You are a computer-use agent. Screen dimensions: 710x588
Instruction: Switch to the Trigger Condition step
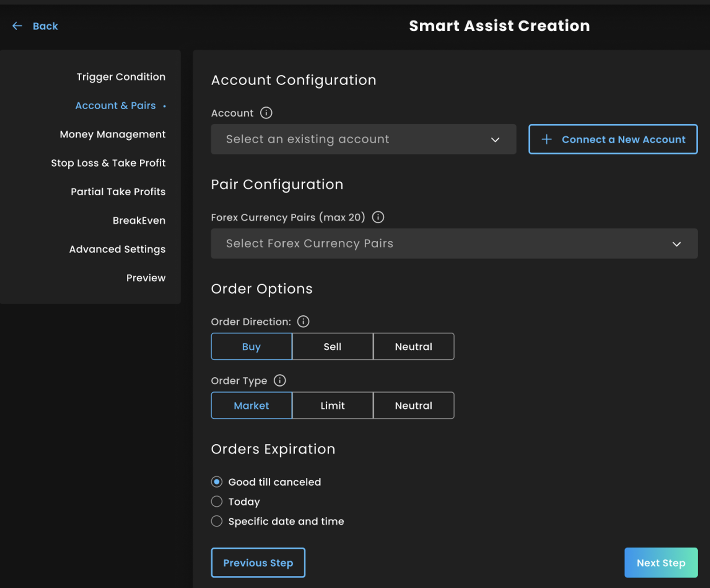(x=121, y=77)
